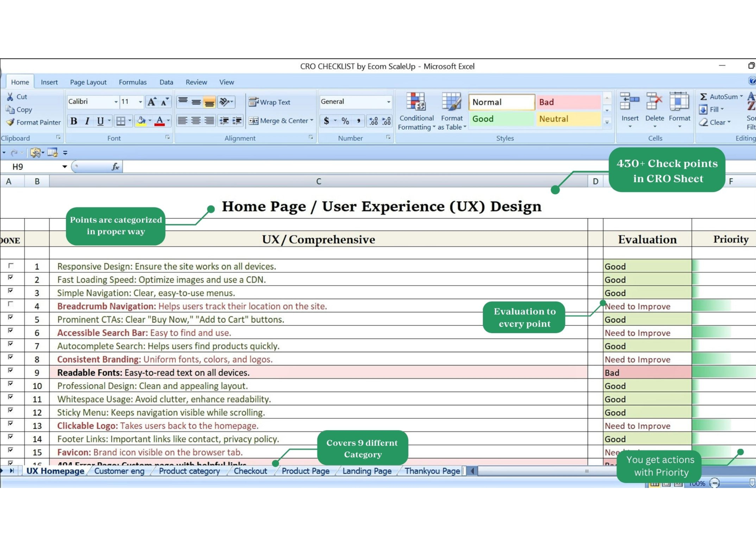Click the Wrap Text button
756x540 pixels.
pos(269,102)
